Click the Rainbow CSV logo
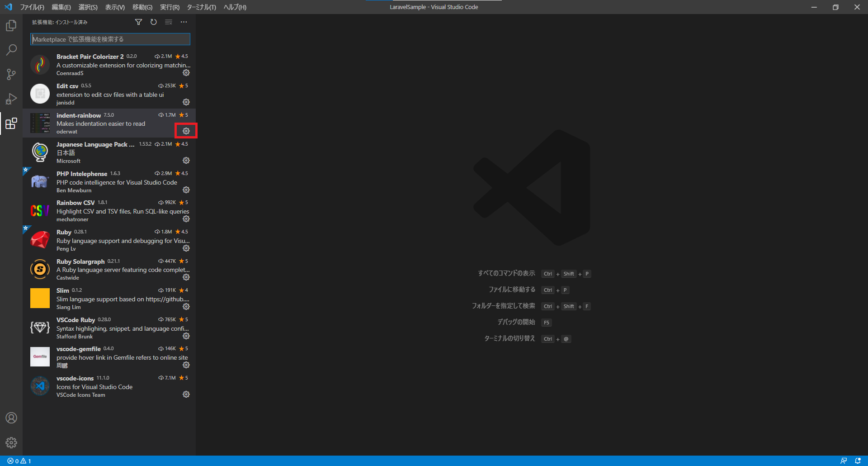 40,211
